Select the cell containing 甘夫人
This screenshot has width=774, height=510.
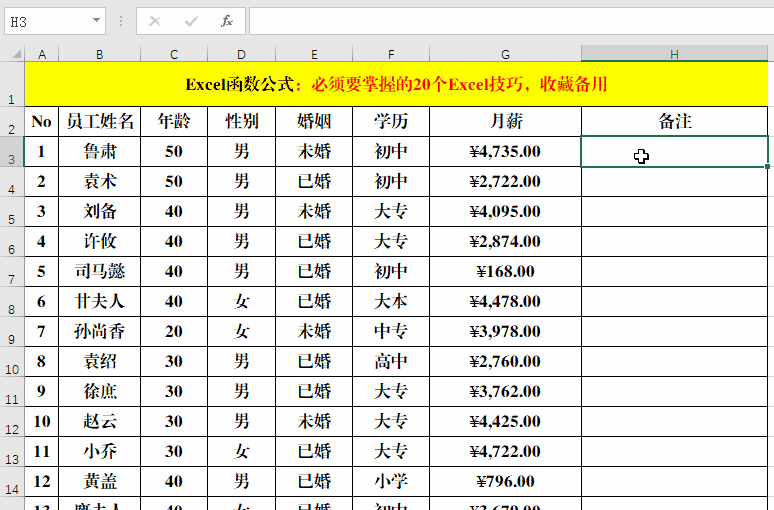[100, 302]
